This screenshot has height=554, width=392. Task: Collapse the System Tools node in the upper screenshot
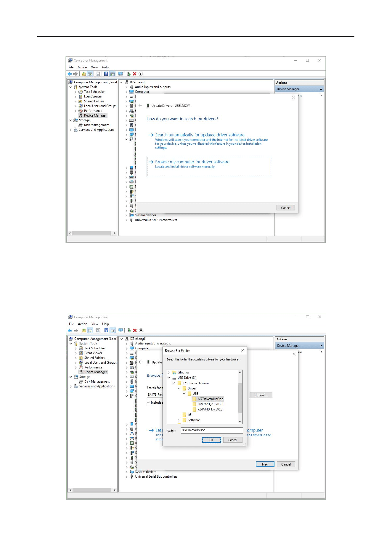click(71, 87)
